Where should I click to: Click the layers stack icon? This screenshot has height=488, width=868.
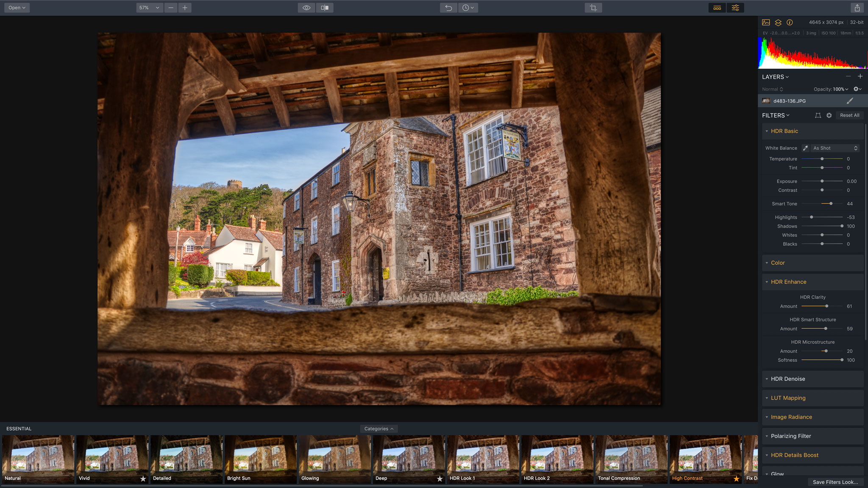coord(778,22)
